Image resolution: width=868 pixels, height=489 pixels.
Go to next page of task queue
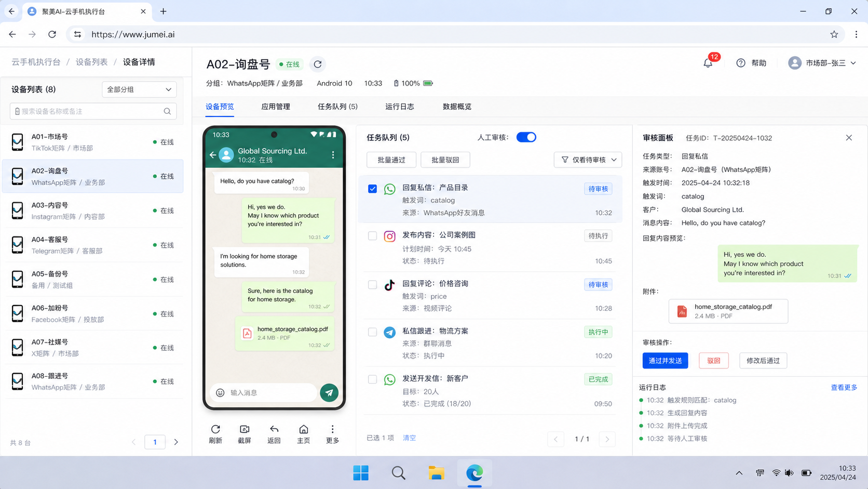pos(607,439)
